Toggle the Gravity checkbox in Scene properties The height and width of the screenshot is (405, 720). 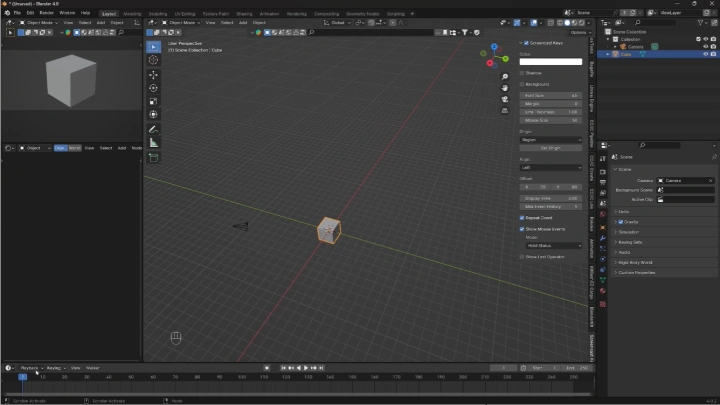[x=621, y=222]
